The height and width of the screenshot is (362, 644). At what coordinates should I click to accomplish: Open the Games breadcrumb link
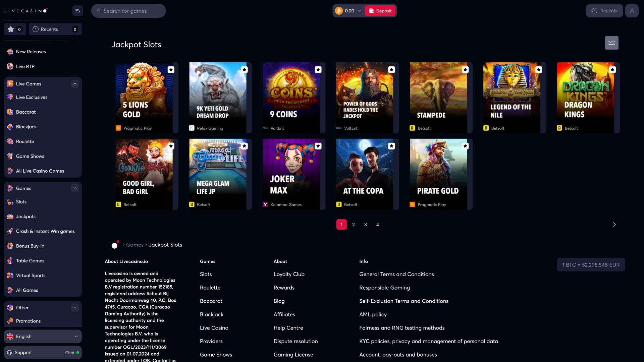pyautogui.click(x=135, y=245)
